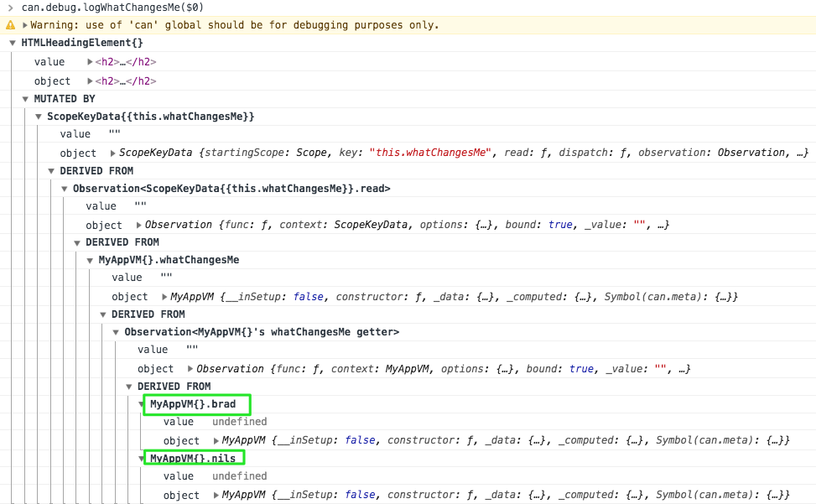Collapse the MyAppVM{}.brad group
Viewport: 816px width, 504px height.
click(141, 404)
